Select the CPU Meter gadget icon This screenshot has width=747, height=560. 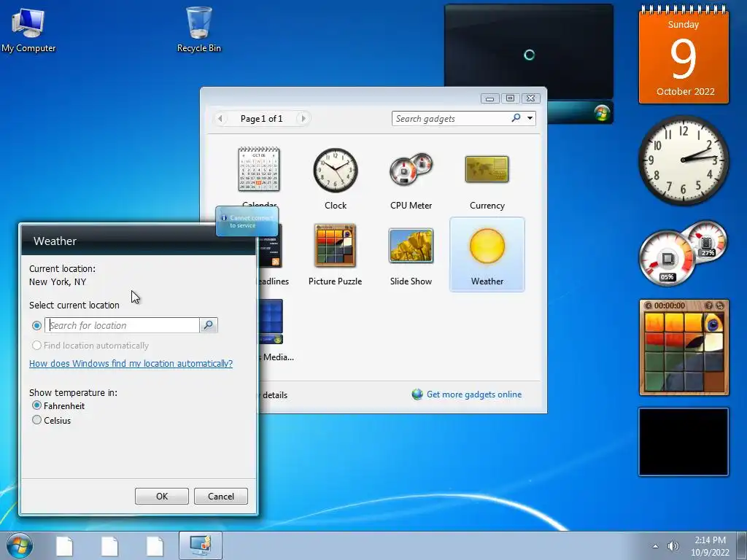tap(411, 170)
